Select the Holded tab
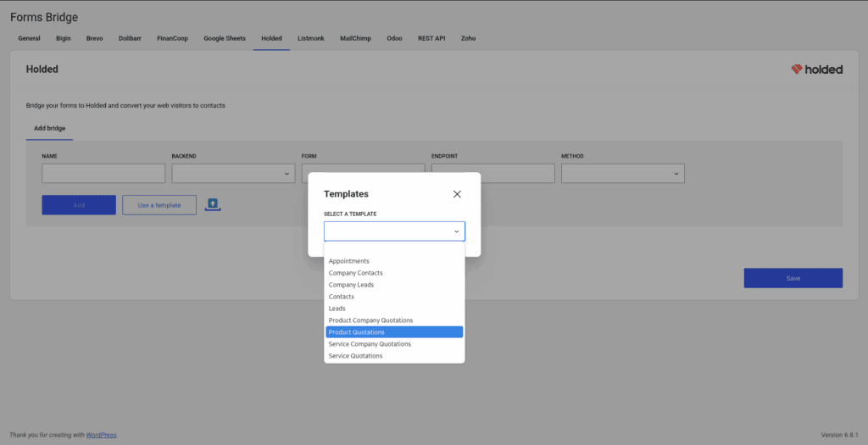868x445 pixels. (x=271, y=38)
